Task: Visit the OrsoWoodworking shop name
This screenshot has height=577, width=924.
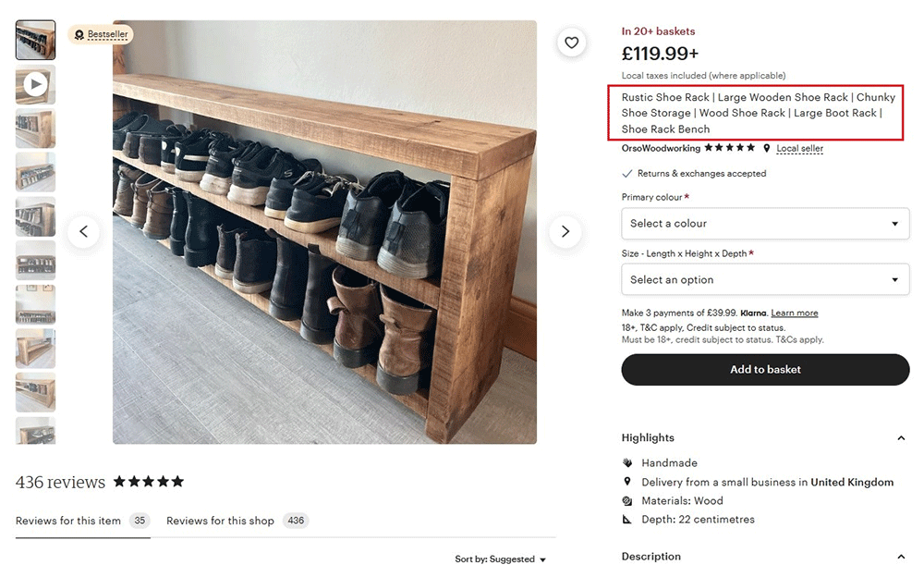Action: pyautogui.click(x=661, y=149)
